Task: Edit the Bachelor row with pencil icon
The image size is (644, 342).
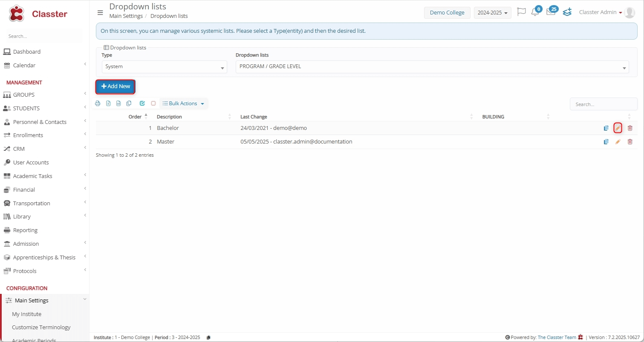Action: (x=618, y=128)
